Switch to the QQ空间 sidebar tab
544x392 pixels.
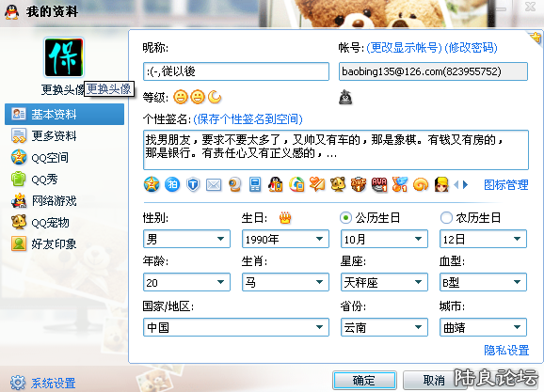(x=65, y=158)
